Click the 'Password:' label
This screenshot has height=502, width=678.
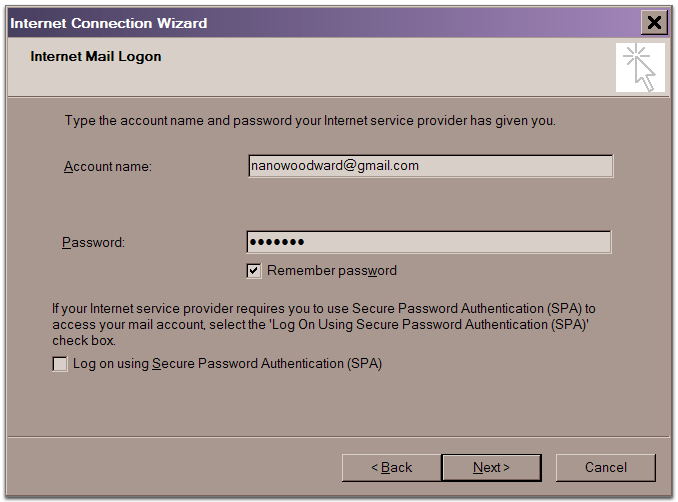pos(94,242)
